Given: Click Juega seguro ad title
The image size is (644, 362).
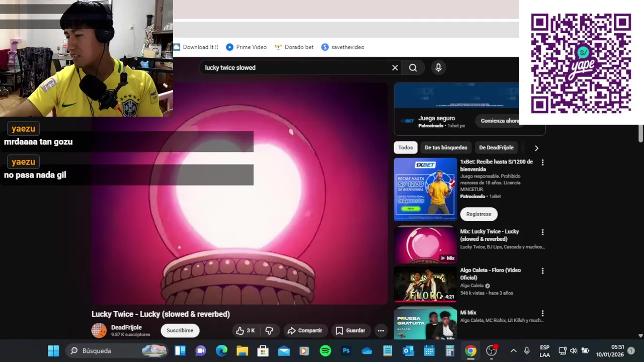Looking at the screenshot, I should click(437, 118).
